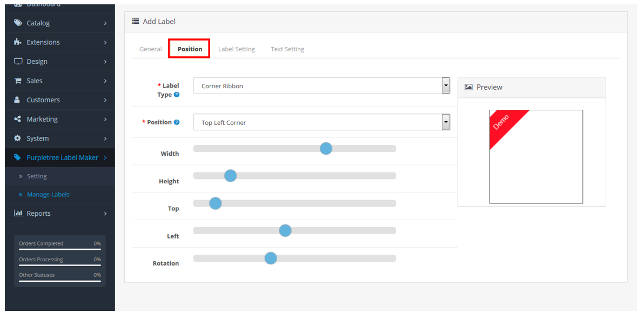Open the Label Type dropdown
This screenshot has height=318, width=644.
point(321,86)
